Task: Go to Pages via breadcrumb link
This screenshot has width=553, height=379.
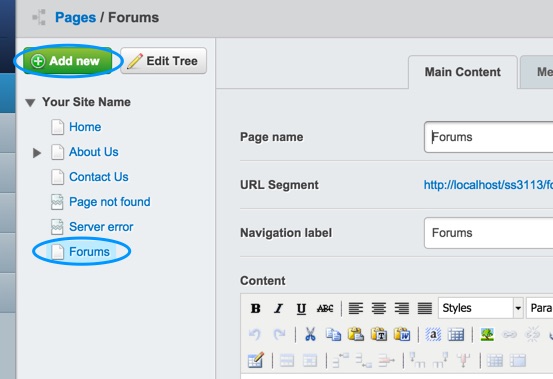Action: click(x=75, y=18)
